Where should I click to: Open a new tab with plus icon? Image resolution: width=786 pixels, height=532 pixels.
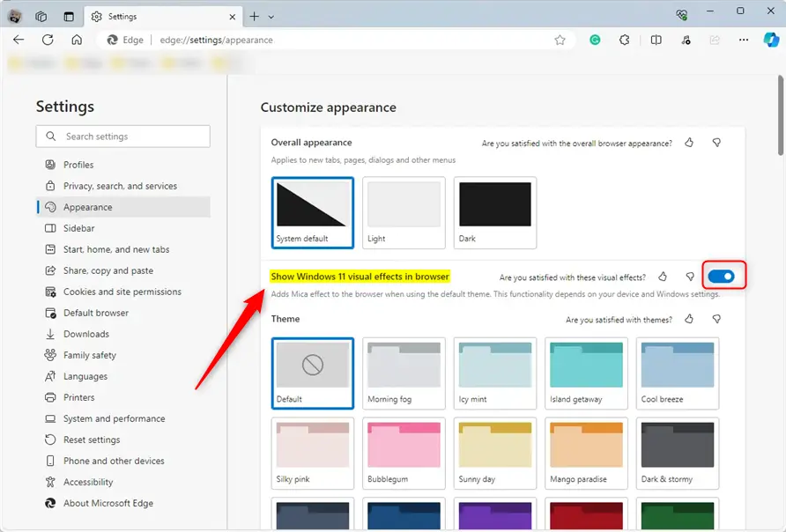254,17
